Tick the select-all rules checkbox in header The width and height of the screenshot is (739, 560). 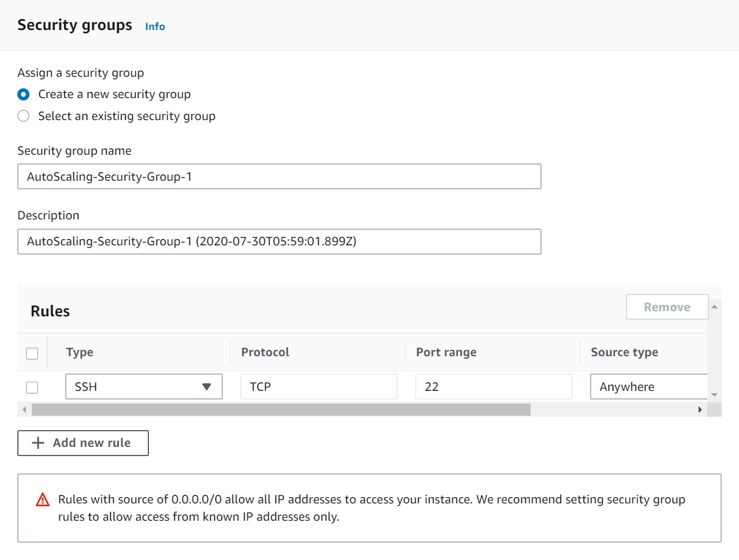click(32, 353)
